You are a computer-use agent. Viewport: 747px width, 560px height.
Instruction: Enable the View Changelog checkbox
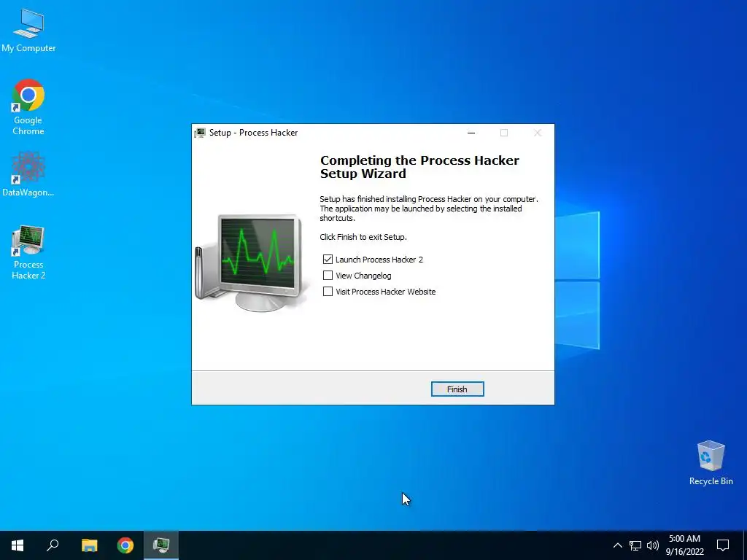(328, 275)
